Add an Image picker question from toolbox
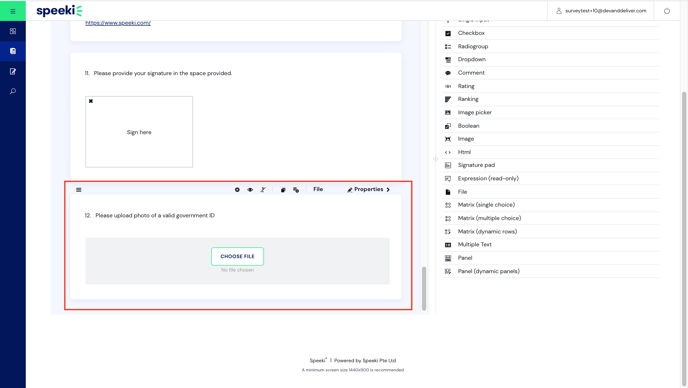 (x=551, y=112)
